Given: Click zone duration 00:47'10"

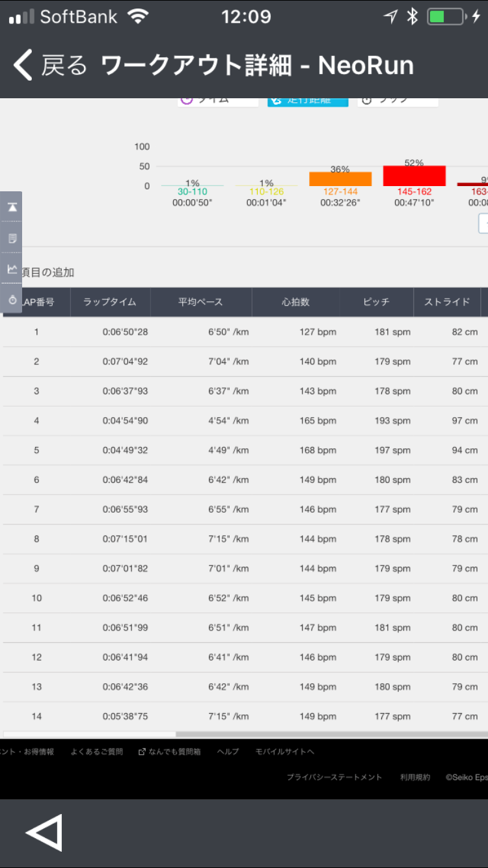Looking at the screenshot, I should coord(414,203).
